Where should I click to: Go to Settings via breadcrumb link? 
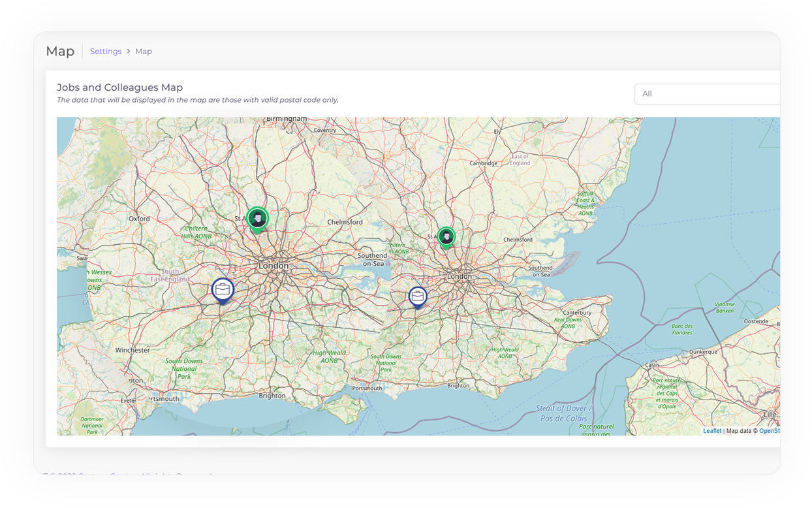[x=106, y=52]
